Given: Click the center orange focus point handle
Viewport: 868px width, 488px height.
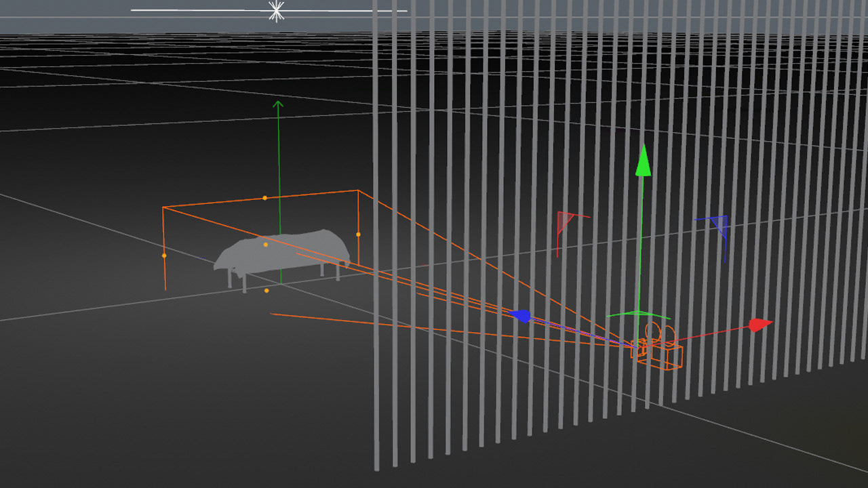Looking at the screenshot, I should [x=265, y=245].
